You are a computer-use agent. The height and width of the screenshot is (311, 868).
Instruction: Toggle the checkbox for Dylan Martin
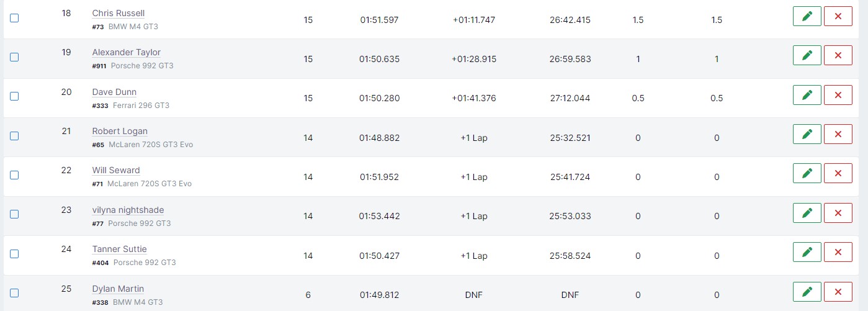(14, 293)
